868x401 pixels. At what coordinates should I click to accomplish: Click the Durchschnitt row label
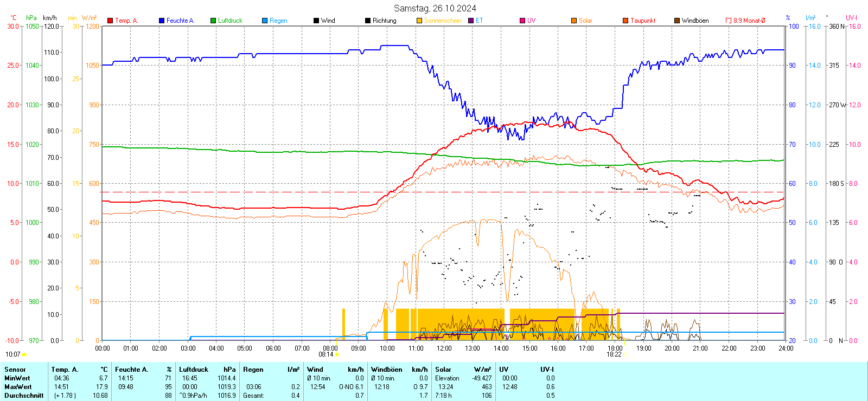click(x=24, y=396)
